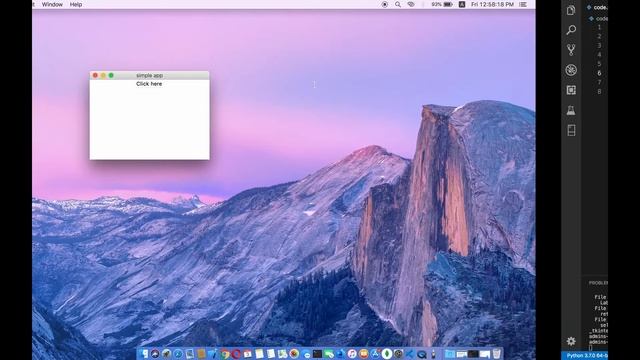Open the VS Code Debug bug icon

571,70
